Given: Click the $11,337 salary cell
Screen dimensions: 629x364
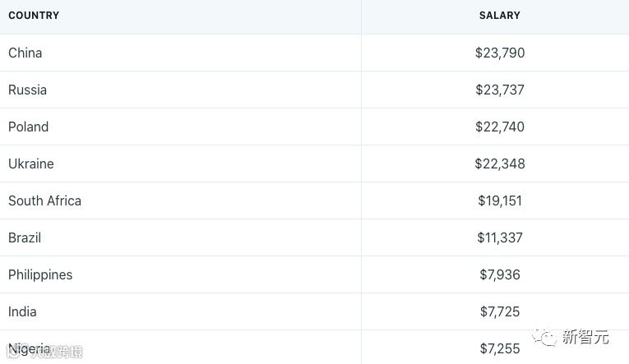Looking at the screenshot, I should tap(500, 237).
